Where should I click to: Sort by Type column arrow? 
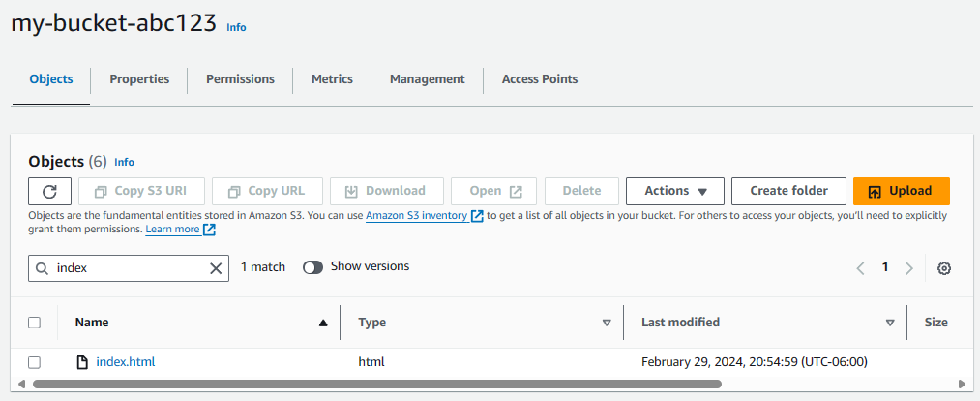pyautogui.click(x=607, y=323)
